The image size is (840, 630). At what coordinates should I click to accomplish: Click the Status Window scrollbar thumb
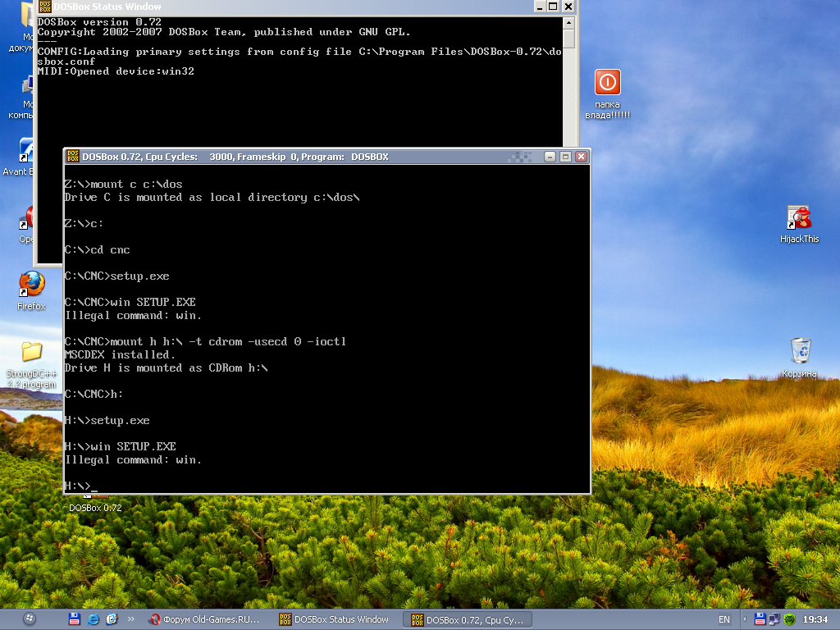click(x=569, y=39)
